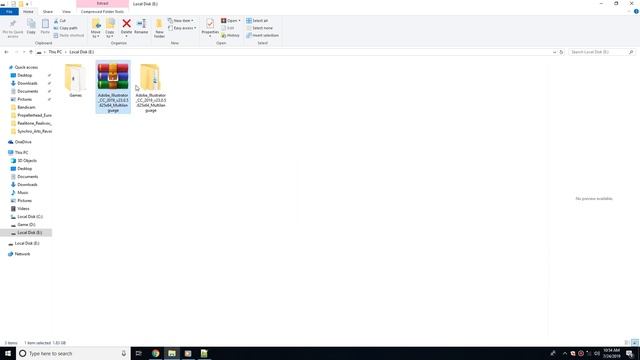This screenshot has width=640, height=360.
Task: Open Compressed Folder Tools tab
Action: [102, 12]
